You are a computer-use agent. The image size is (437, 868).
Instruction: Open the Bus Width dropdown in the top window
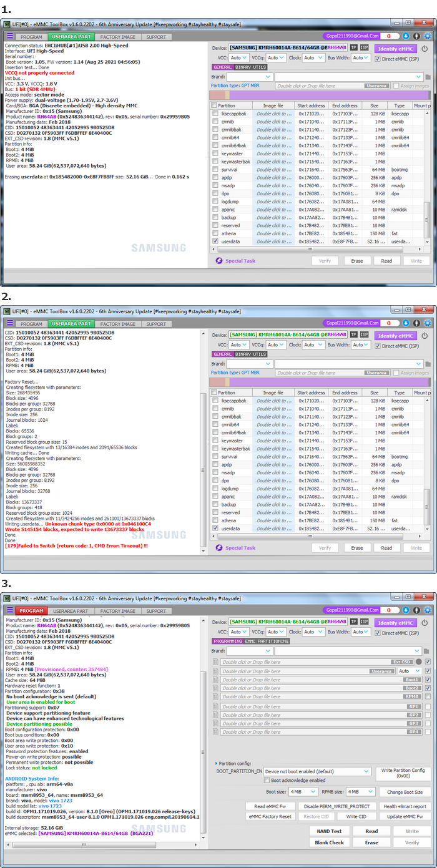361,58
